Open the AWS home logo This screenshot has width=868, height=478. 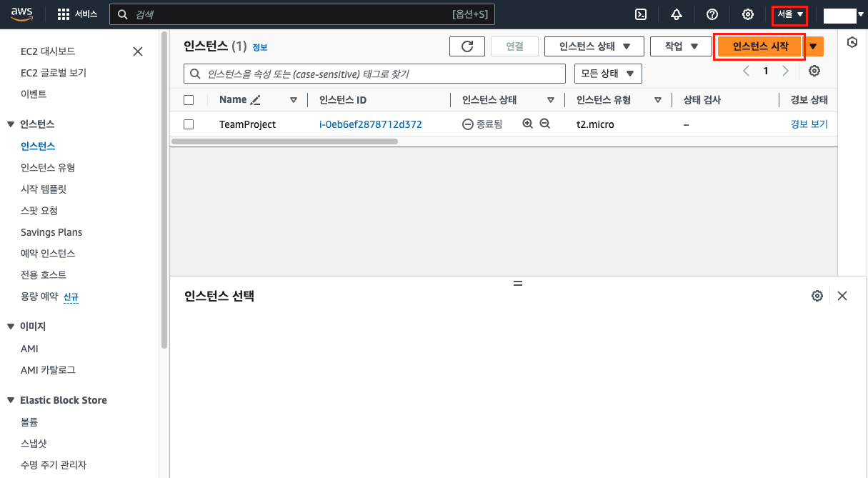click(23, 14)
